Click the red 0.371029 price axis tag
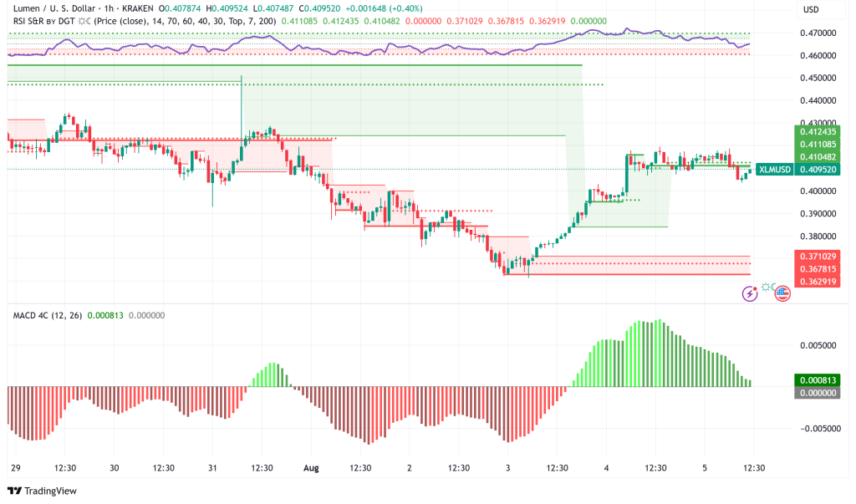The image size is (856, 504). point(818,256)
